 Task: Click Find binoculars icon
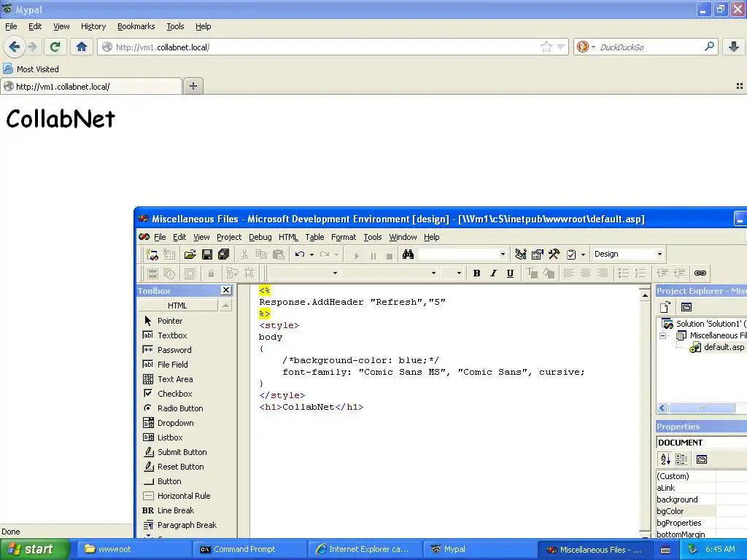[x=408, y=254]
